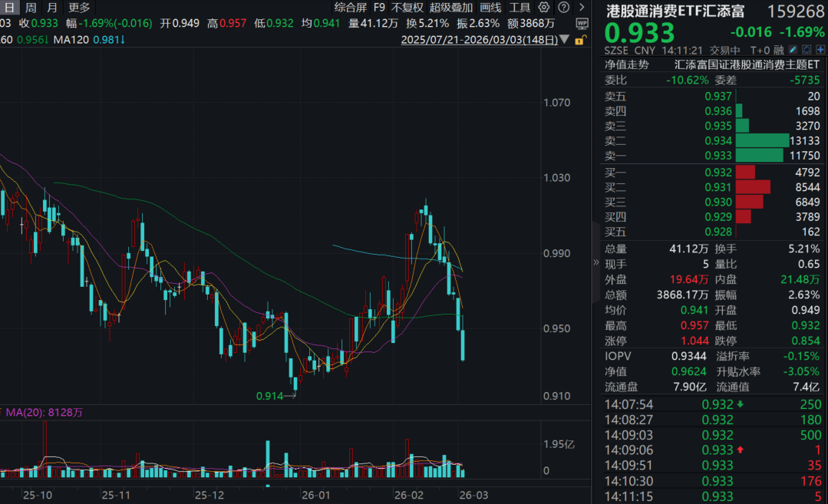This screenshot has width=828, height=504.
Task: Open the 综合屏 view
Action: (351, 8)
